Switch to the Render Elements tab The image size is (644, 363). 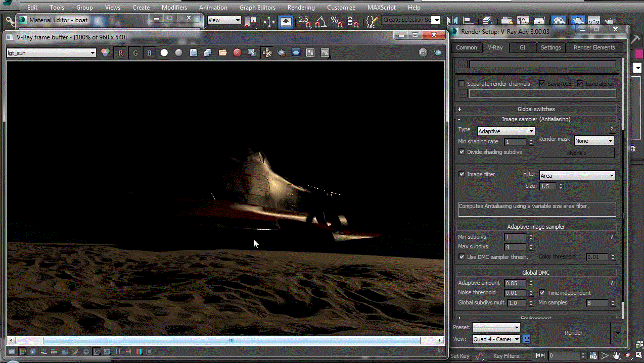[594, 47]
